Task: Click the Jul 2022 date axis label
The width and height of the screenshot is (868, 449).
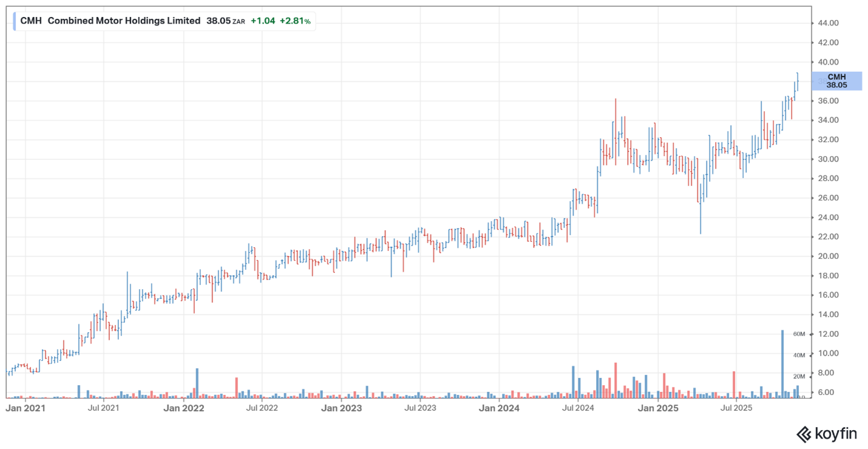Action: 262,408
